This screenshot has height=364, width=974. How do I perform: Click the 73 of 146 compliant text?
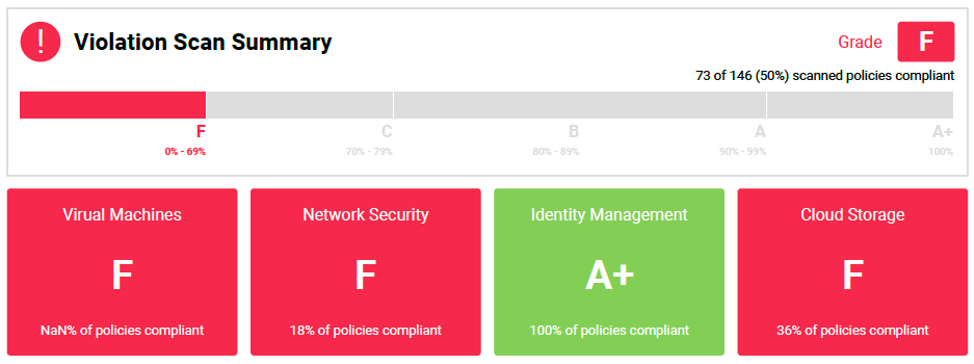824,76
